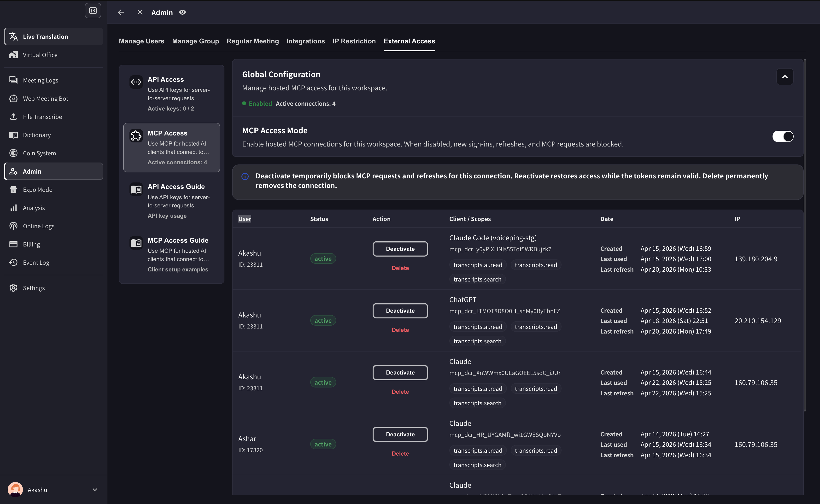Click the Status column header
The height and width of the screenshot is (504, 820).
pos(319,219)
